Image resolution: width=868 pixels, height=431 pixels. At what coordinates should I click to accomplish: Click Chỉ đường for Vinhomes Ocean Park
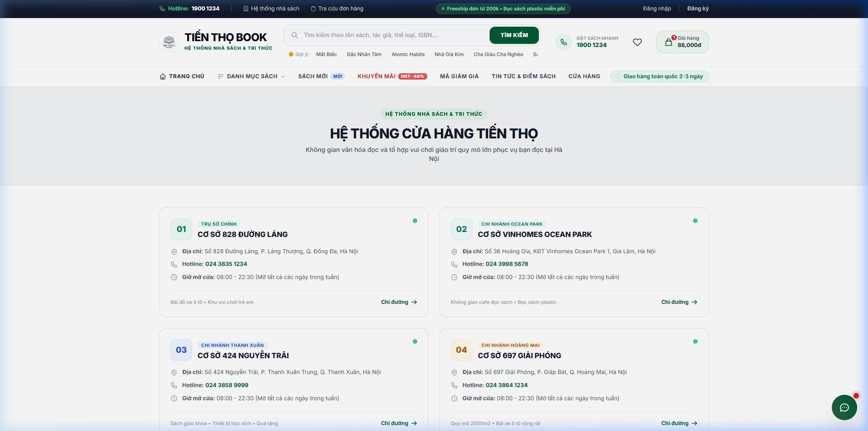[679, 302]
